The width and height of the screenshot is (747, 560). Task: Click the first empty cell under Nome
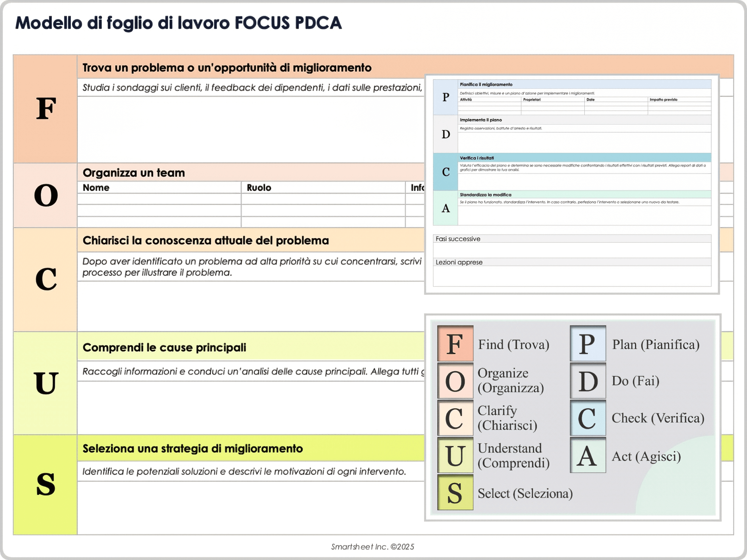point(159,199)
